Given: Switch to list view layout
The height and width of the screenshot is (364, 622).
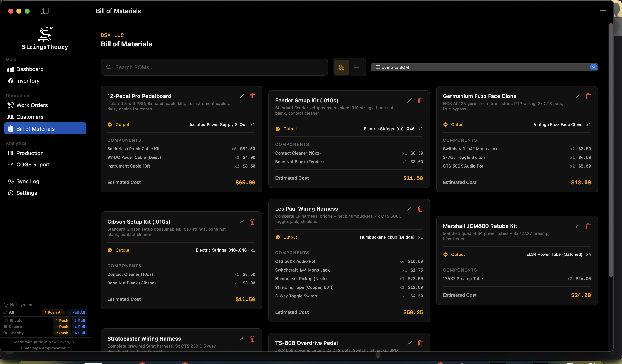Looking at the screenshot, I should point(356,67).
